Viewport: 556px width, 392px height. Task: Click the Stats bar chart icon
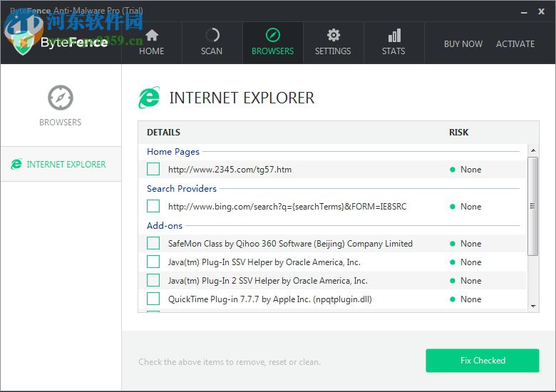[394, 36]
